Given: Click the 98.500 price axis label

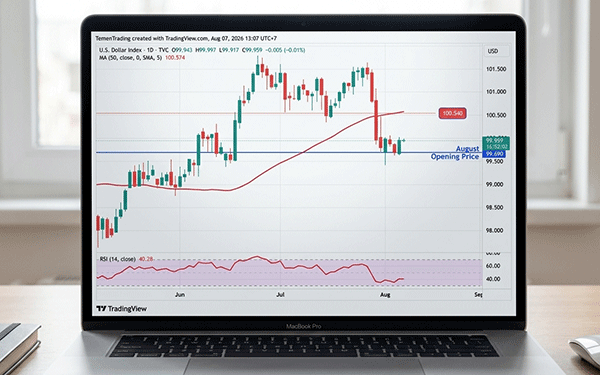Looking at the screenshot, I should [x=495, y=207].
